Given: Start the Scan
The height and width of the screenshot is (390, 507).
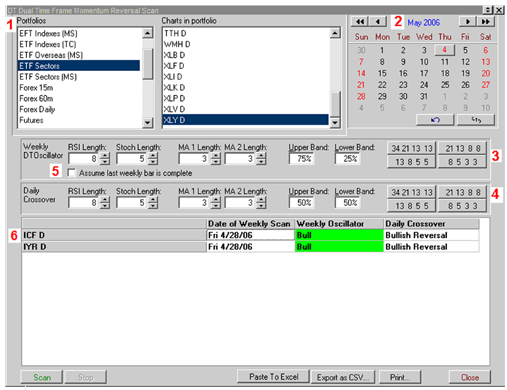Looking at the screenshot, I should click(x=42, y=377).
